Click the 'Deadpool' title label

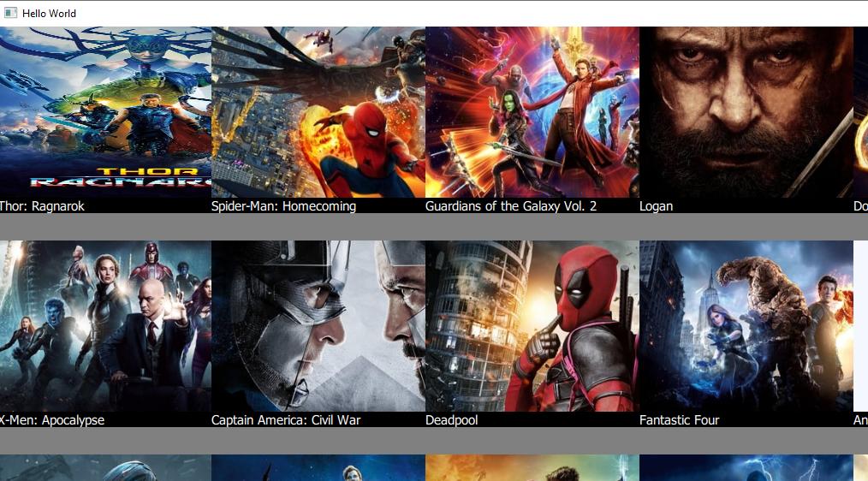click(452, 420)
